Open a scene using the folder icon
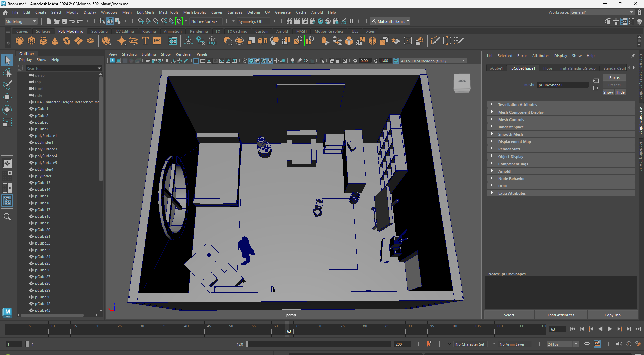Image resolution: width=644 pixels, height=355 pixels. 57,21
